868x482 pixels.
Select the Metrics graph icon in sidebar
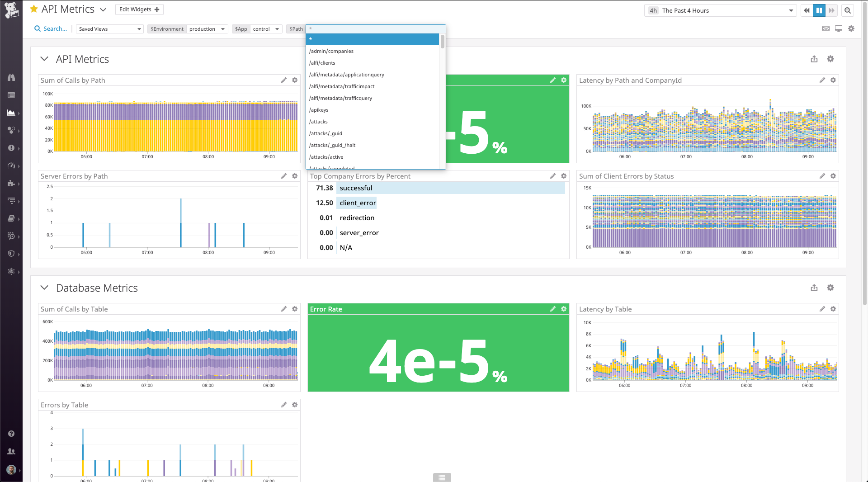point(11,113)
